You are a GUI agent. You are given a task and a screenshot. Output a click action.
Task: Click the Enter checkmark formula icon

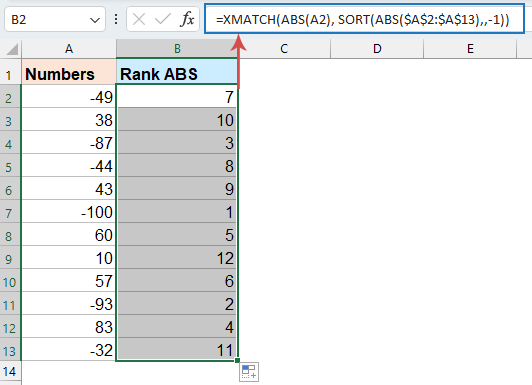[163, 19]
